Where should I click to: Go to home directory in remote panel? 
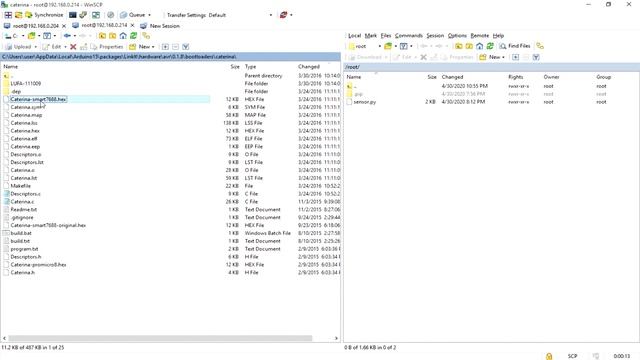[x=480, y=46]
